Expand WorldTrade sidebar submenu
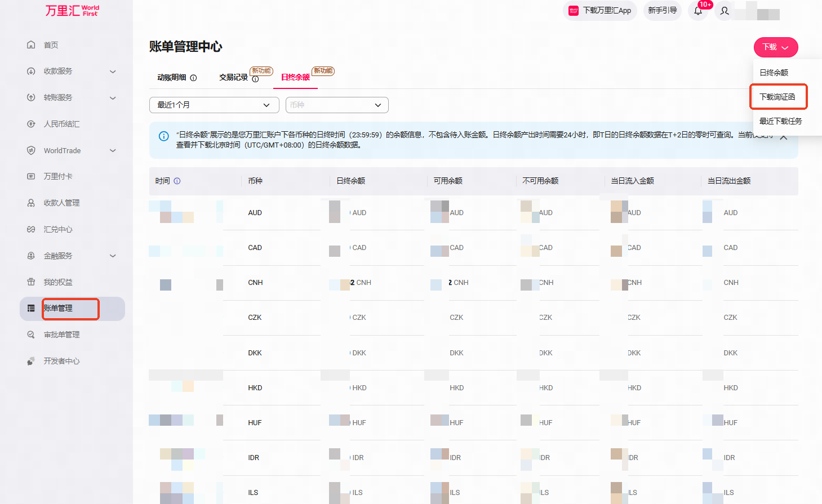Image resolution: width=822 pixels, height=504 pixels. [113, 150]
